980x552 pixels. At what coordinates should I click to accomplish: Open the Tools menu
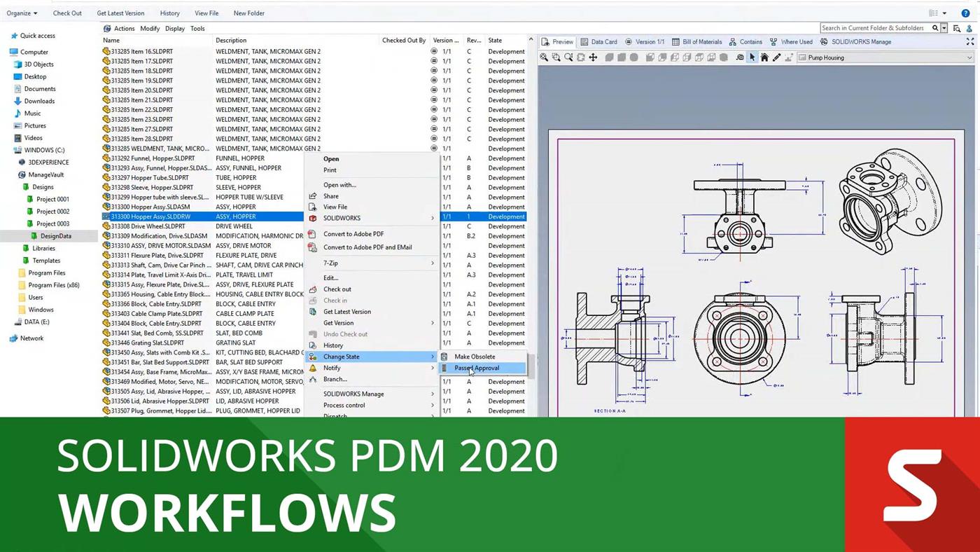point(197,28)
